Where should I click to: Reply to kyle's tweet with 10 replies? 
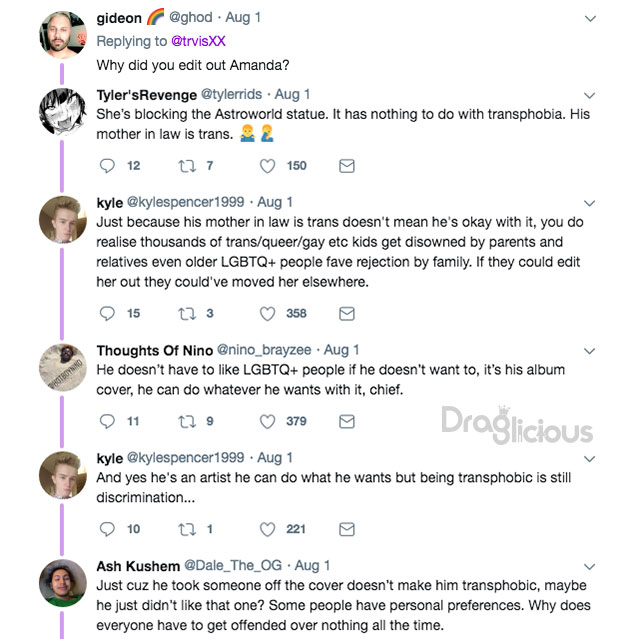click(107, 529)
